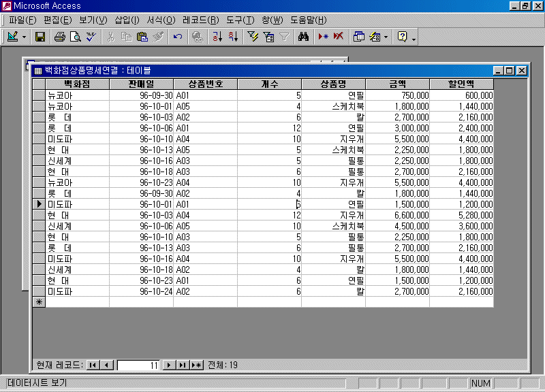
Task: Print the datasheet using the printer icon
Action: coord(60,37)
